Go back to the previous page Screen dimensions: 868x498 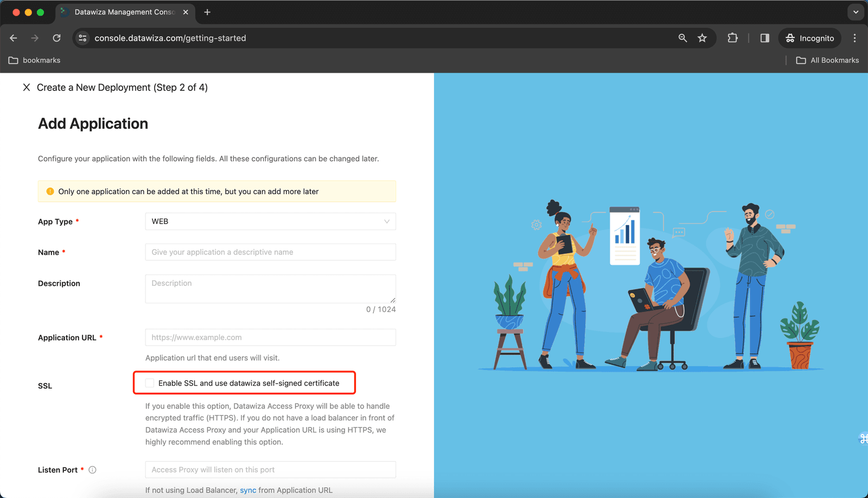coord(14,38)
